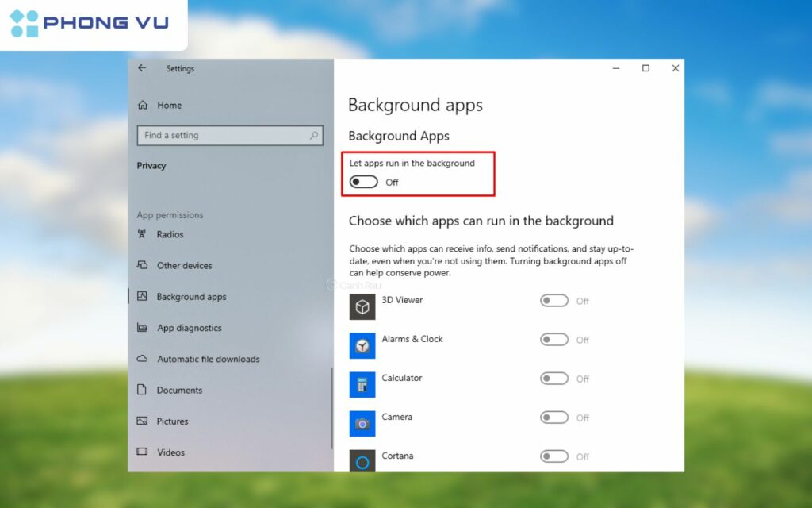The image size is (812, 508).
Task: Toggle Alarms & Clock background switch
Action: click(554, 340)
